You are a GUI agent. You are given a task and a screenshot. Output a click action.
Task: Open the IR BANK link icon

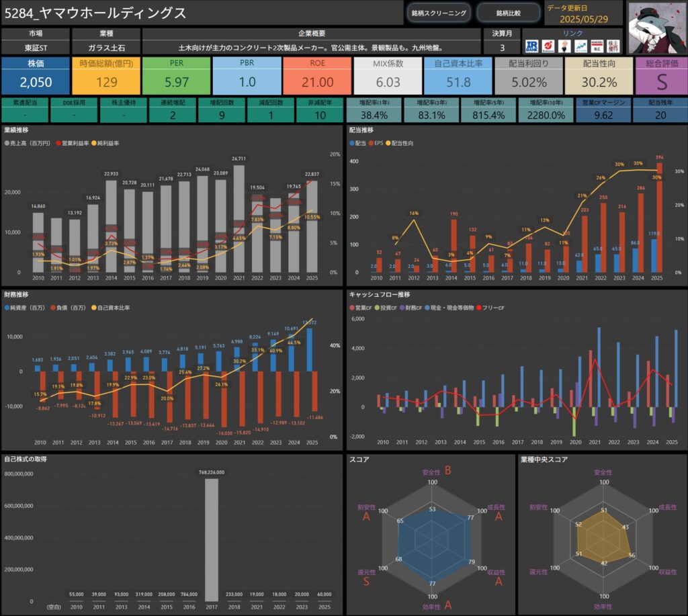pos(531,46)
